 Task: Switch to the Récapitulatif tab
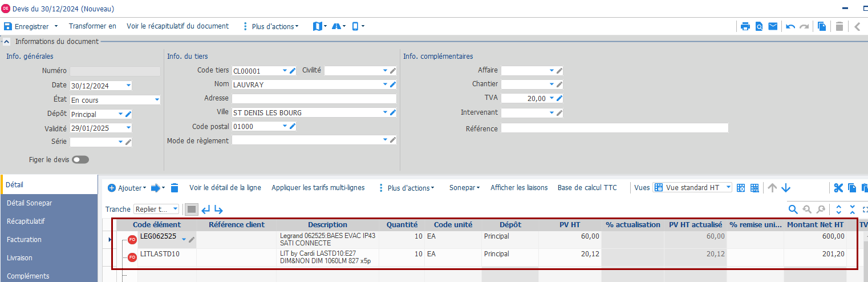[x=49, y=221]
